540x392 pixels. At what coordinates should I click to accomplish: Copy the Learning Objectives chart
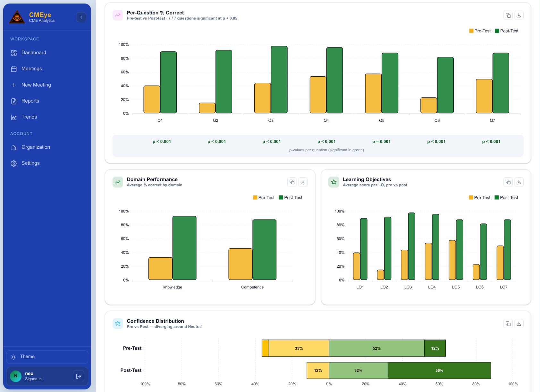point(508,182)
